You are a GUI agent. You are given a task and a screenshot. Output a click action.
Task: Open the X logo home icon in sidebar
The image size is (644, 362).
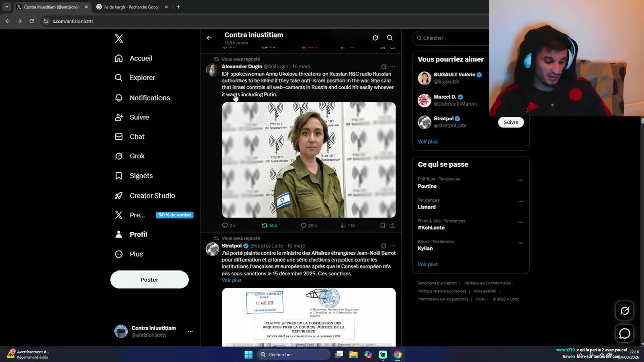pyautogui.click(x=119, y=39)
